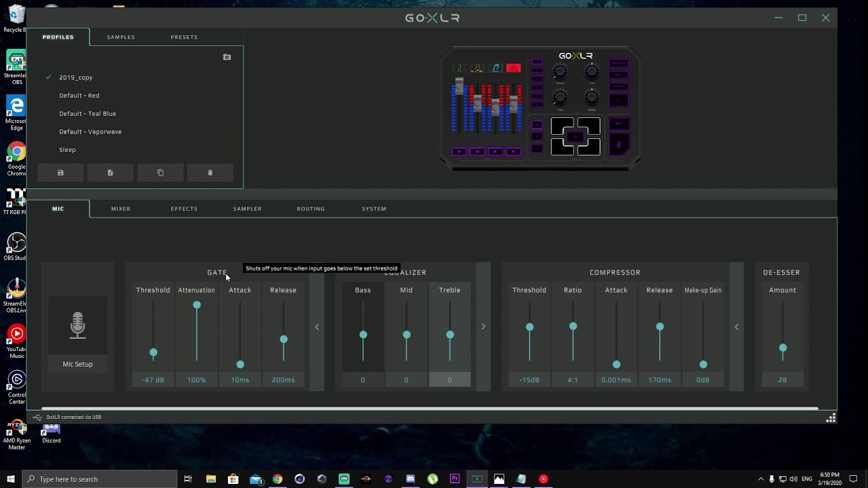Collapse the Gate advanced settings arrow
The height and width of the screenshot is (488, 868).
click(317, 327)
